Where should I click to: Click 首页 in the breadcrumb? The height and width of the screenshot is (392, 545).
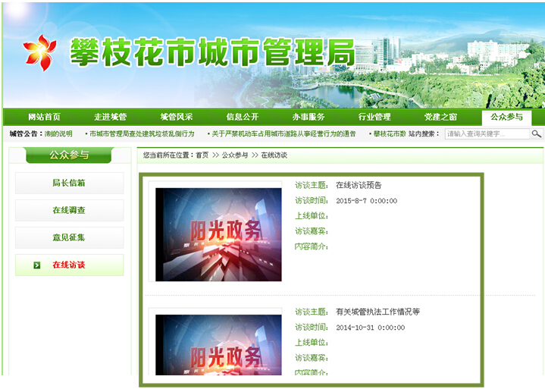coord(202,155)
